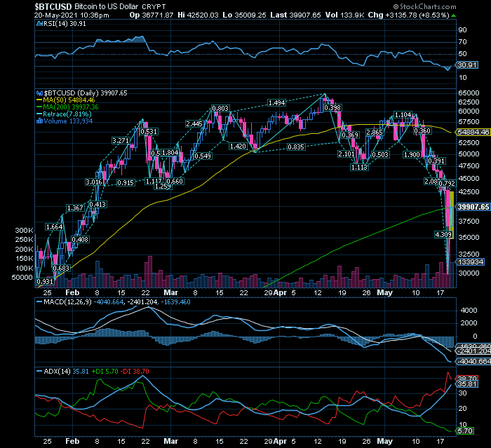The image size is (491, 448).
Task: Click the 0.660 retracement label
Action: point(175,182)
